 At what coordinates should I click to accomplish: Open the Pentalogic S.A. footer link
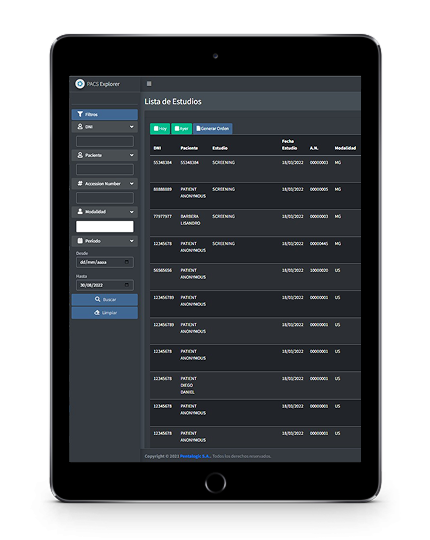(196, 456)
